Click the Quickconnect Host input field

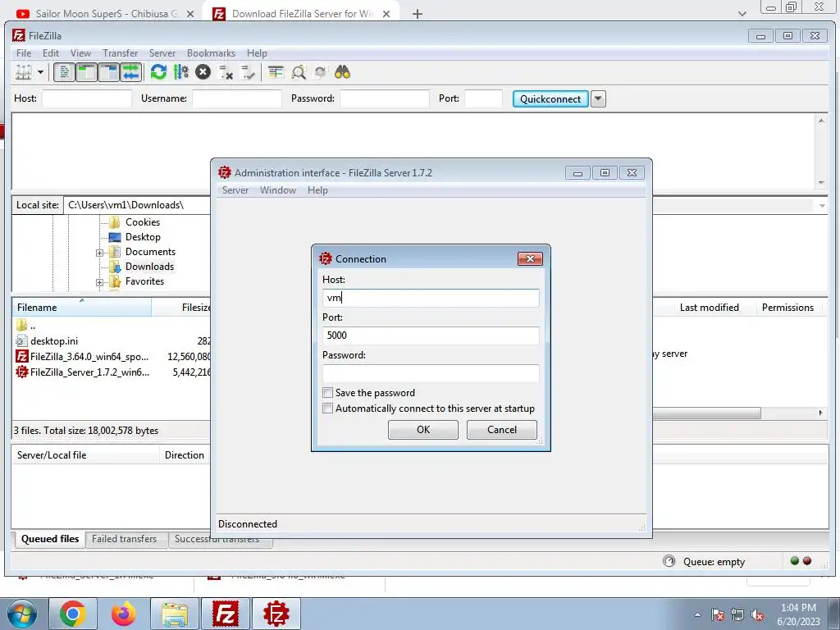tap(87, 98)
